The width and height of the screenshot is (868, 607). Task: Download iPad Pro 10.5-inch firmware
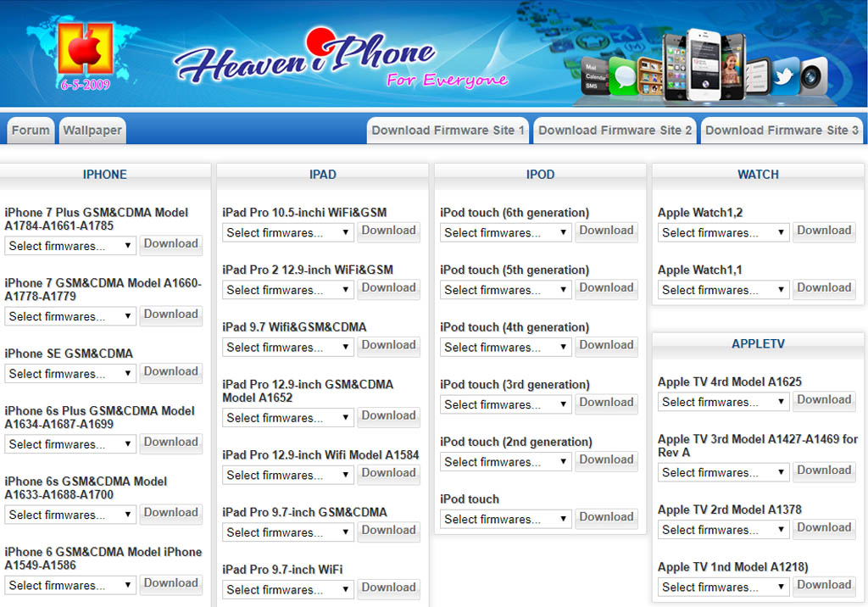(388, 231)
